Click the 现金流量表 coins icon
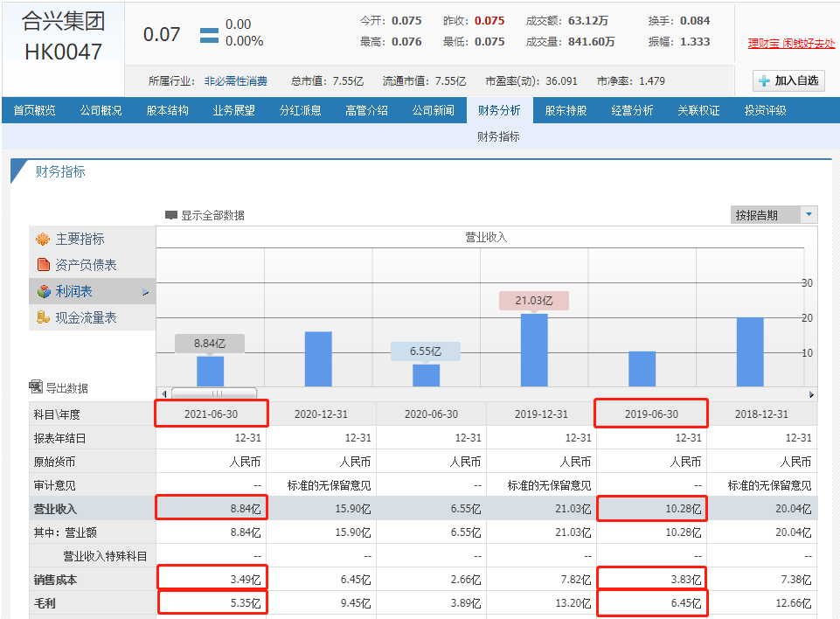Viewport: 840px width, 619px height. [x=43, y=317]
